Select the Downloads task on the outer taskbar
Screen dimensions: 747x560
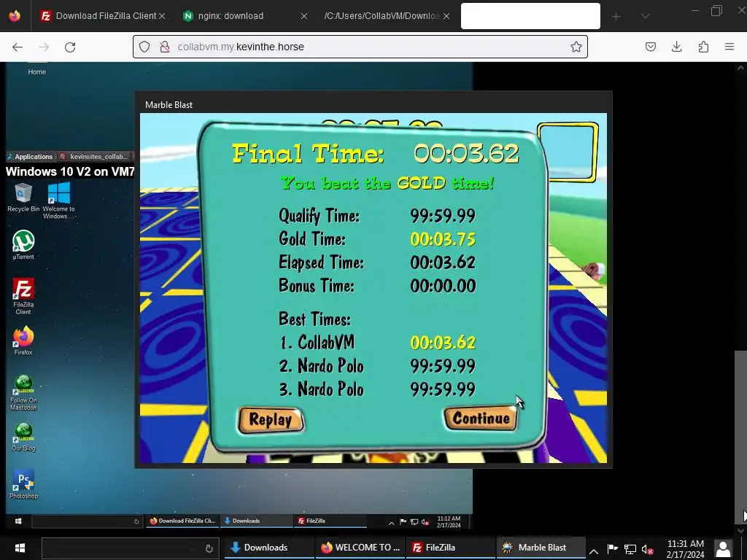(x=269, y=548)
